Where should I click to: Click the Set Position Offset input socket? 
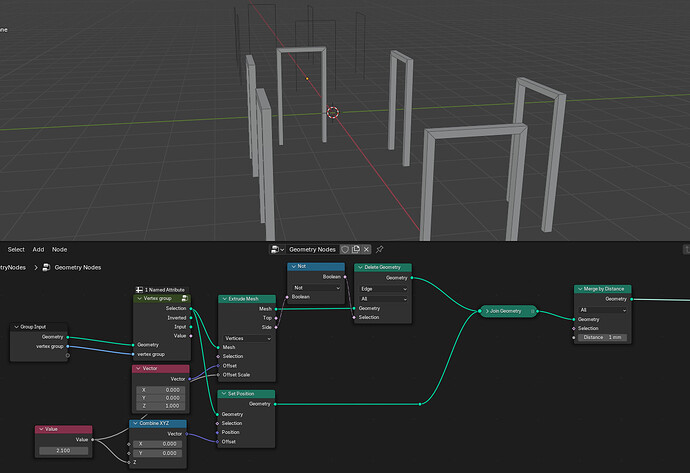217,441
